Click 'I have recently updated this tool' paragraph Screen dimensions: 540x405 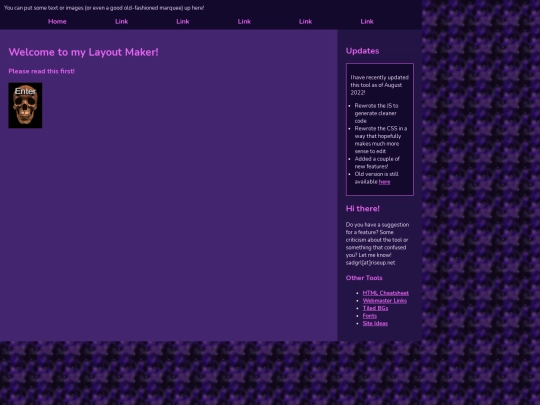click(x=380, y=85)
